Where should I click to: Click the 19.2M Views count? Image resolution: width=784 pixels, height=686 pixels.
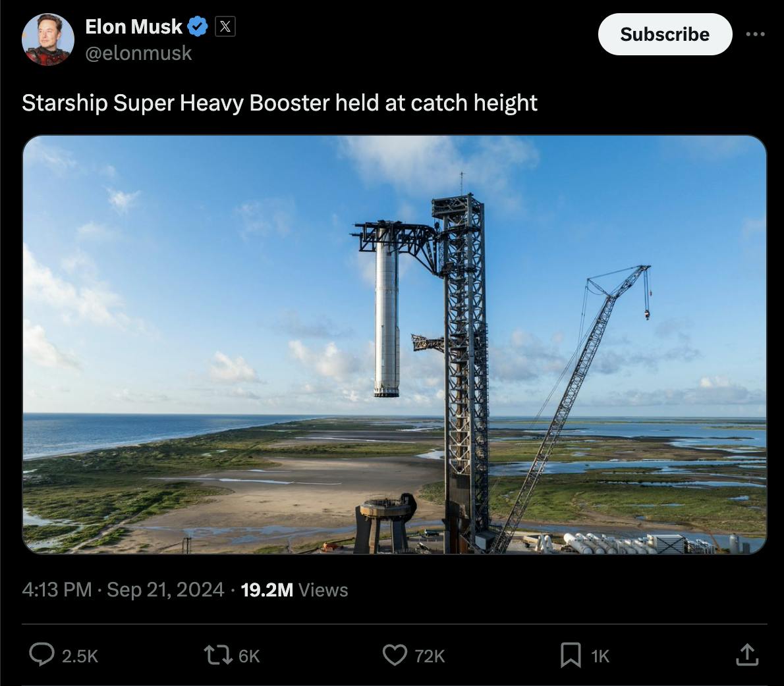pyautogui.click(x=294, y=590)
